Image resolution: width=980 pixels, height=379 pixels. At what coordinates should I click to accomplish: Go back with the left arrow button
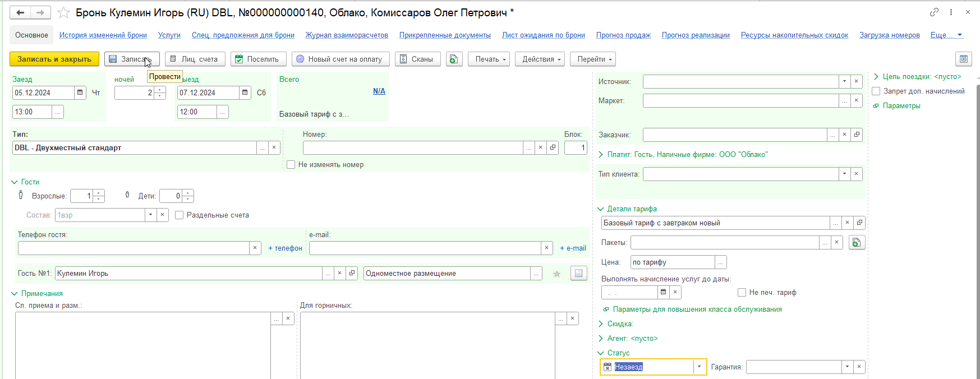tap(20, 12)
